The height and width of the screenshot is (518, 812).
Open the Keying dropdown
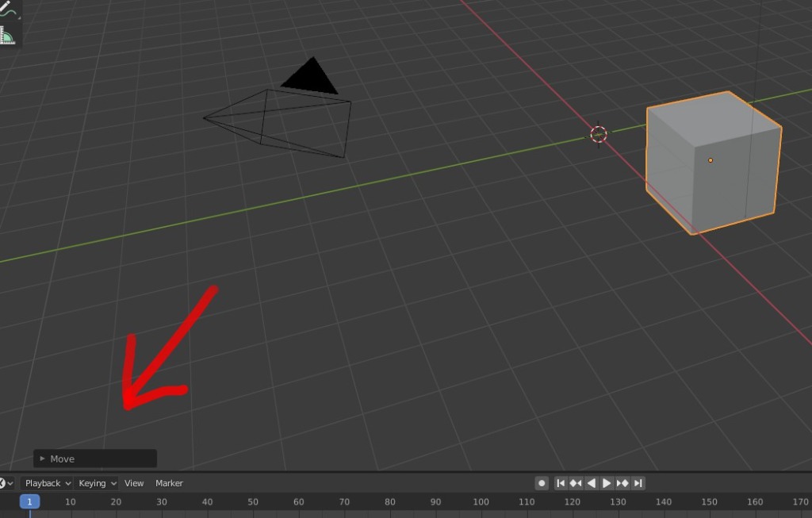click(98, 483)
